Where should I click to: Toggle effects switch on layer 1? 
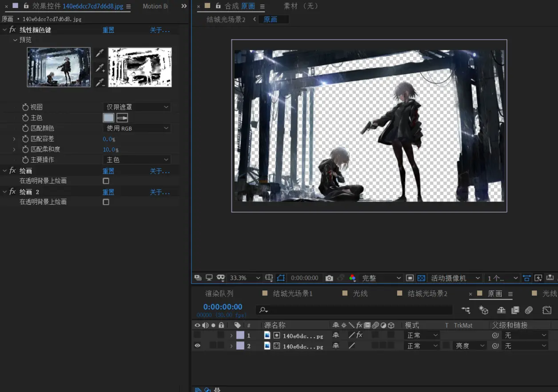pyautogui.click(x=359, y=335)
